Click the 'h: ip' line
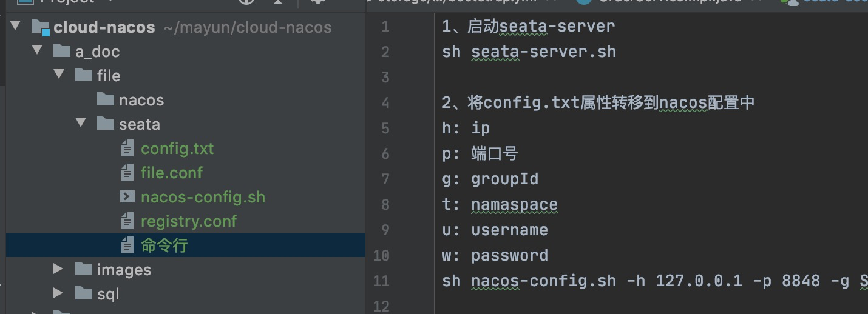This screenshot has width=868, height=314. point(466,128)
